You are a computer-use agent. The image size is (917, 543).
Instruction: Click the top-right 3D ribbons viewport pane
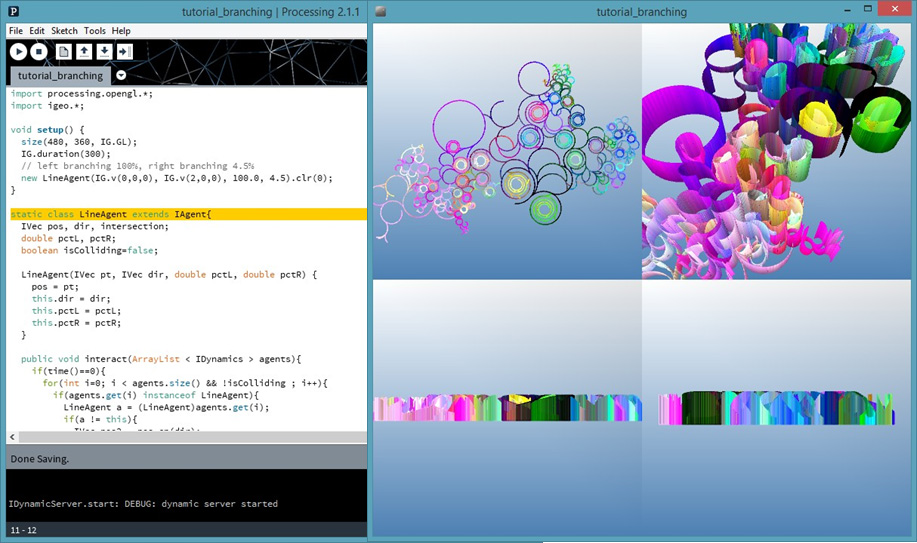[x=776, y=150]
